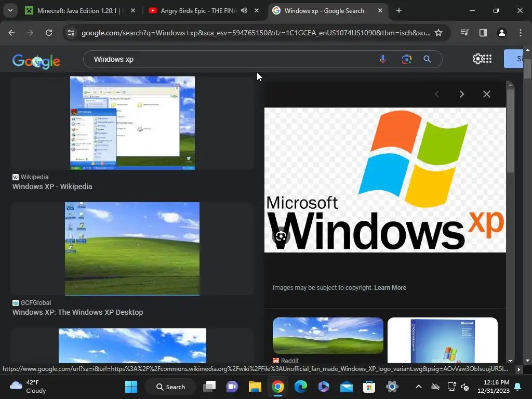Open the Windows XP box related image
The width and height of the screenshot is (532, 399).
point(443,340)
